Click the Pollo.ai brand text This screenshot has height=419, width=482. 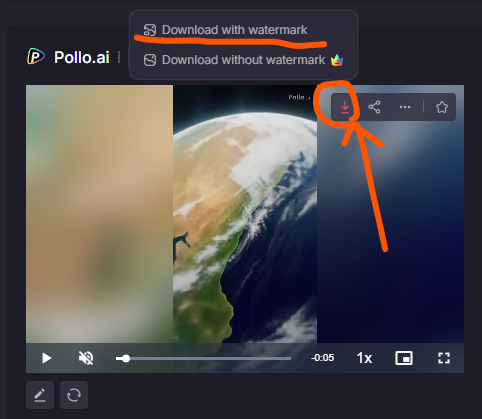[x=82, y=57]
